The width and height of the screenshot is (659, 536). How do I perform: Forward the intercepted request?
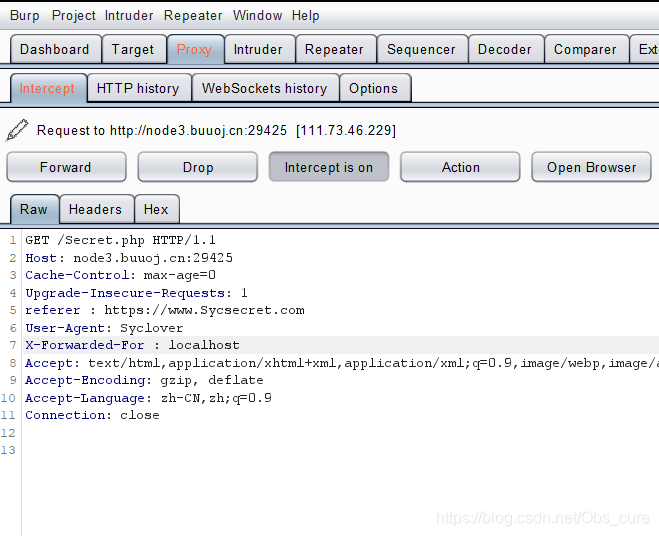click(66, 167)
